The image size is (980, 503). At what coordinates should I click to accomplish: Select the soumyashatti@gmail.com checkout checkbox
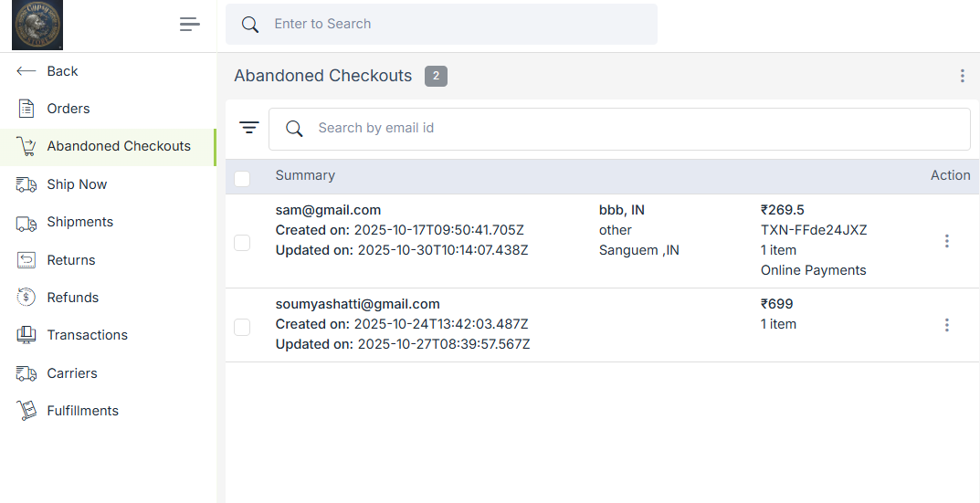(x=242, y=327)
